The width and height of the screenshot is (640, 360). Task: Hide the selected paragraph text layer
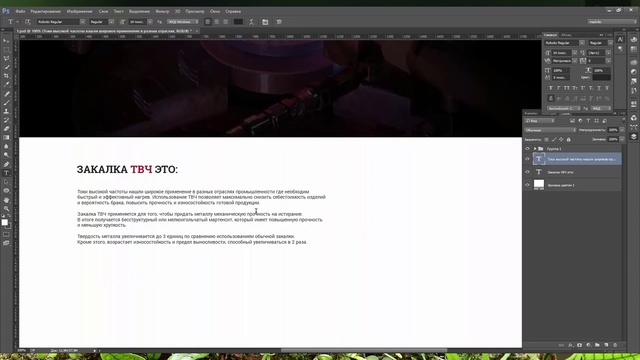pyautogui.click(x=527, y=159)
